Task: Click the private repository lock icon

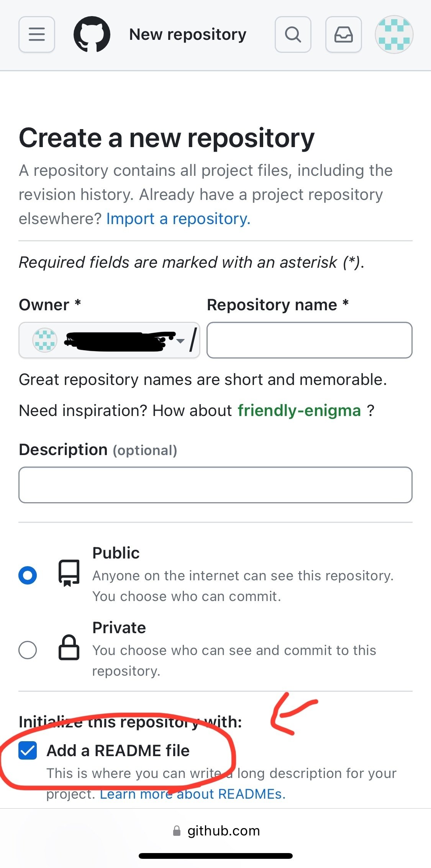Action: pos(69,647)
